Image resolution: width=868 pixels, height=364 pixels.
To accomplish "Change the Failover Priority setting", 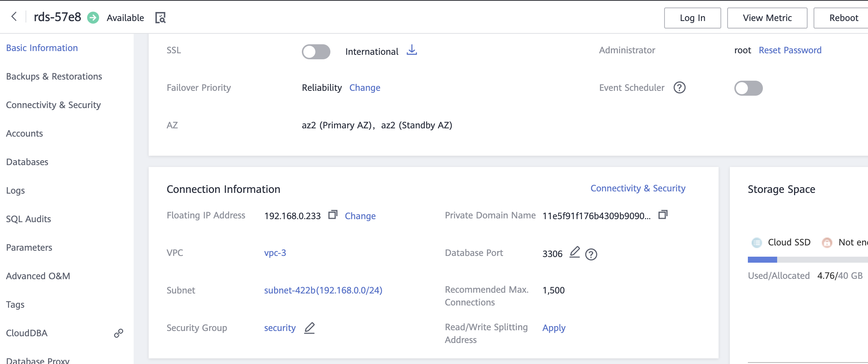I will pos(365,88).
